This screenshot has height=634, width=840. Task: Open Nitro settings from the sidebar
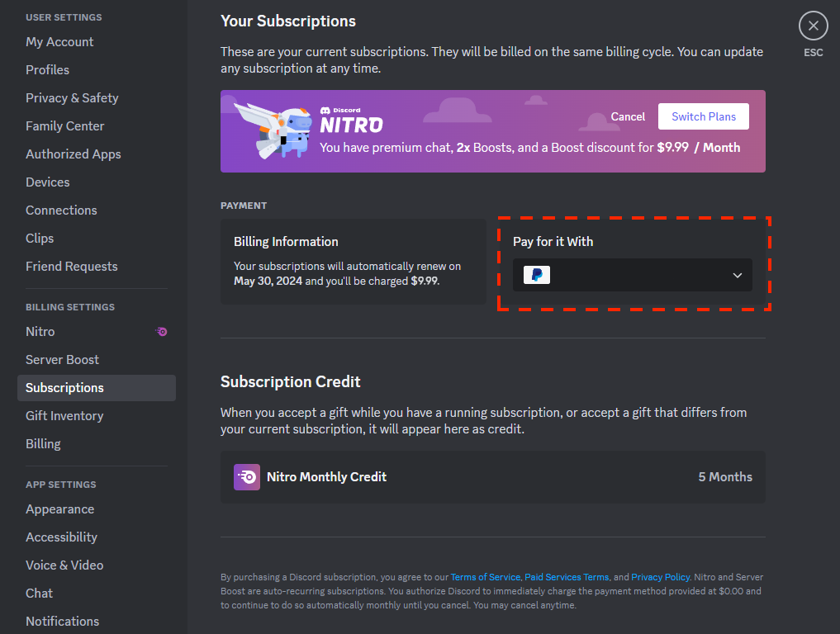click(40, 331)
